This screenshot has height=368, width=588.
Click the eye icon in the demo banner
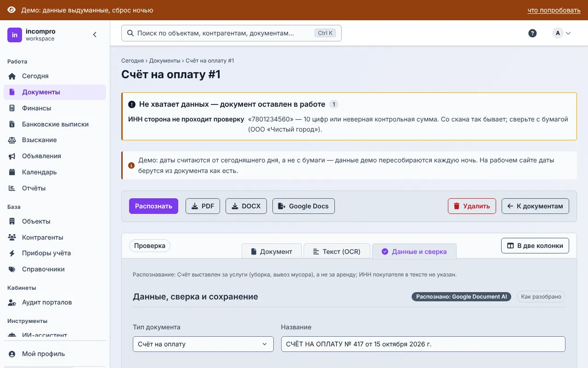click(x=11, y=10)
